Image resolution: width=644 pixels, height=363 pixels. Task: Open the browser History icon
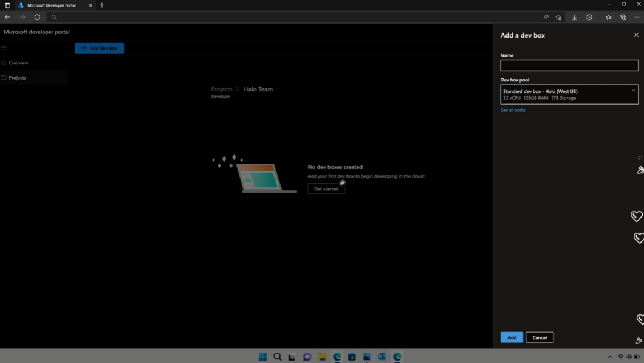pyautogui.click(x=589, y=17)
